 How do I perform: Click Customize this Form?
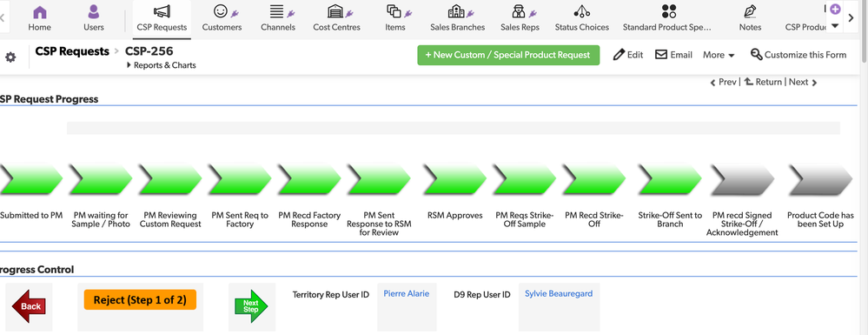[x=798, y=55]
